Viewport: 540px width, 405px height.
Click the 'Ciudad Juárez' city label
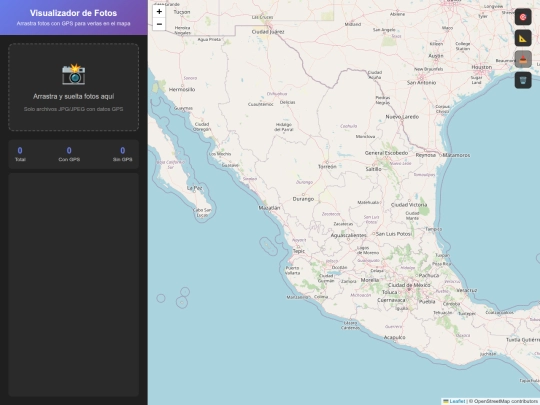click(x=268, y=32)
